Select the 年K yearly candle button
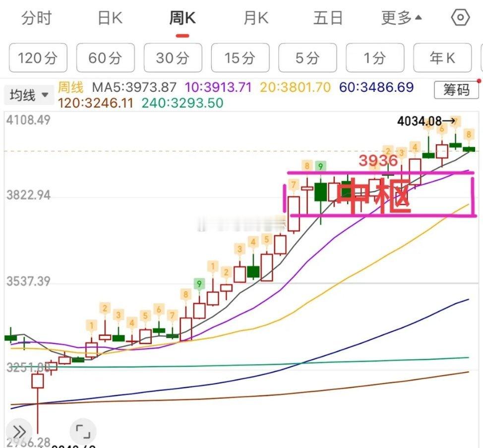Viewport: 483px width, 448px height. (x=443, y=58)
